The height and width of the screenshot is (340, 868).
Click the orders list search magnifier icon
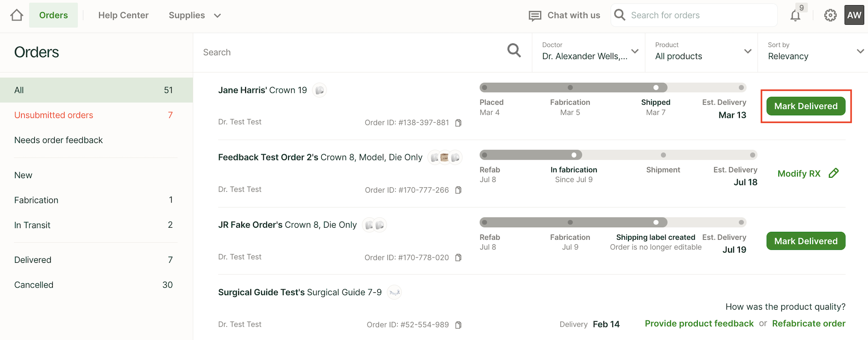point(514,51)
